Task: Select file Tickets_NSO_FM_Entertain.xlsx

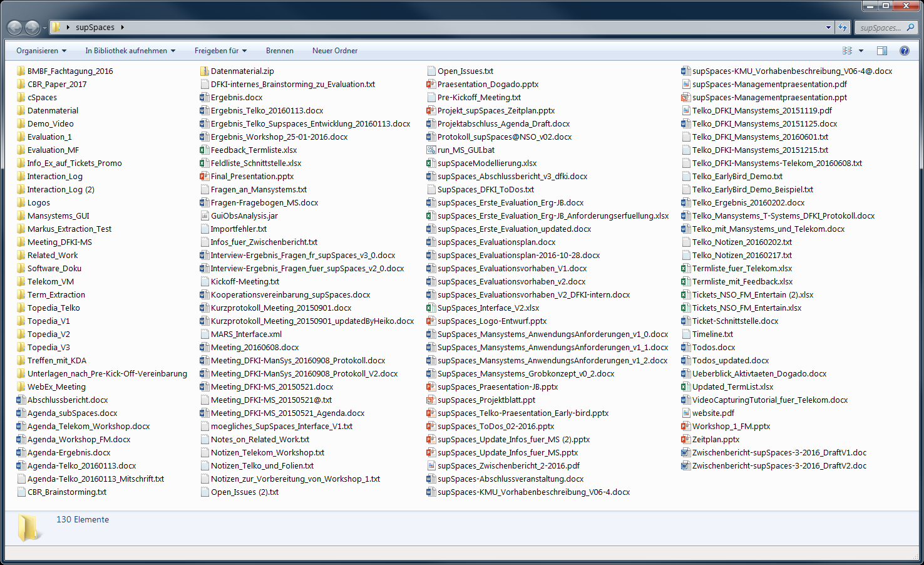Action: point(742,308)
